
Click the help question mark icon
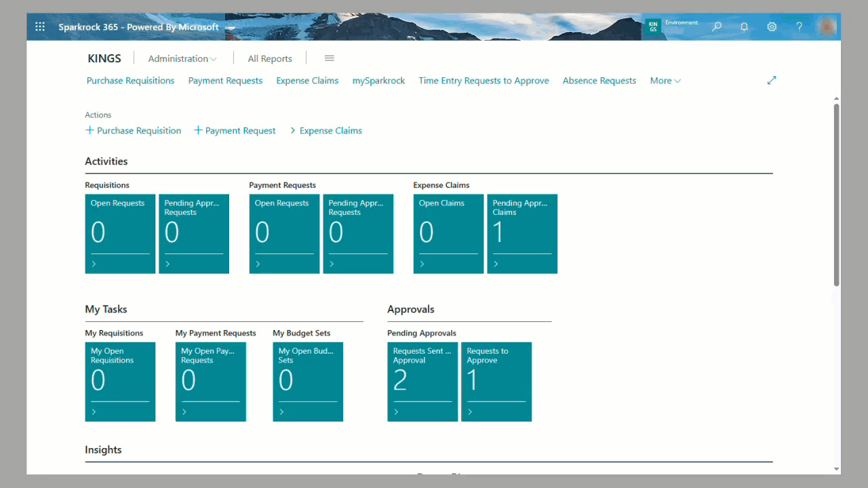800,26
